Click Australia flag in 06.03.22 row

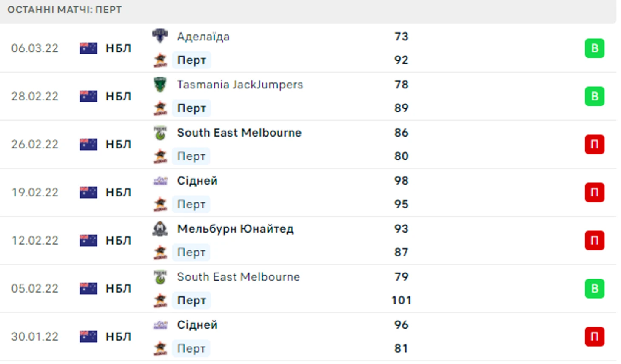88,48
